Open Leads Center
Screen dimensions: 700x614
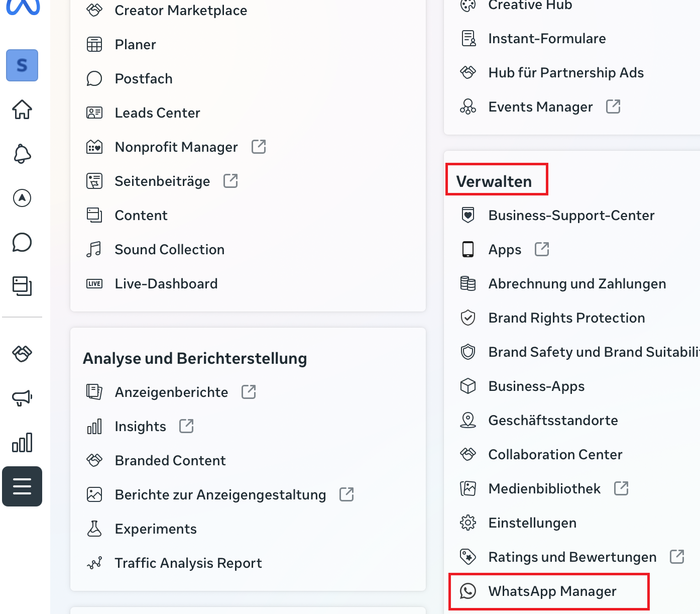tap(157, 113)
